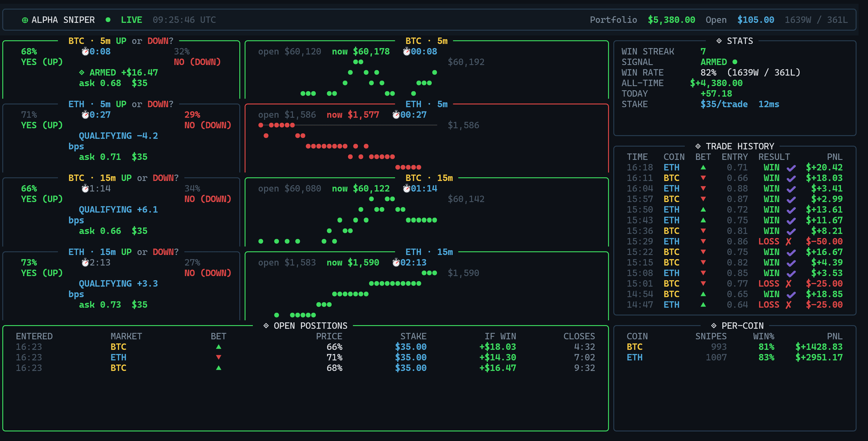
Task: Click the Alpha Sniper crosshair logo icon
Action: click(x=25, y=20)
